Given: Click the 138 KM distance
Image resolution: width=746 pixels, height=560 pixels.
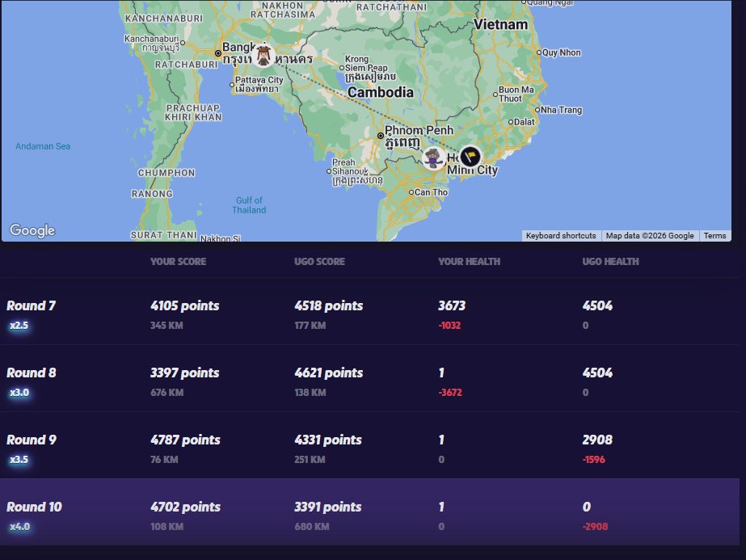Looking at the screenshot, I should (310, 393).
